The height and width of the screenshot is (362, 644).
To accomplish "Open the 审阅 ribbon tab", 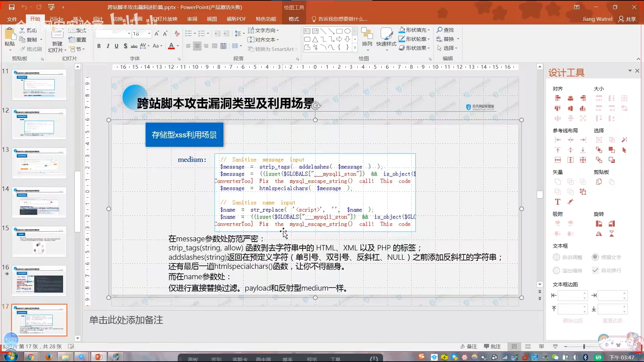I will click(192, 19).
